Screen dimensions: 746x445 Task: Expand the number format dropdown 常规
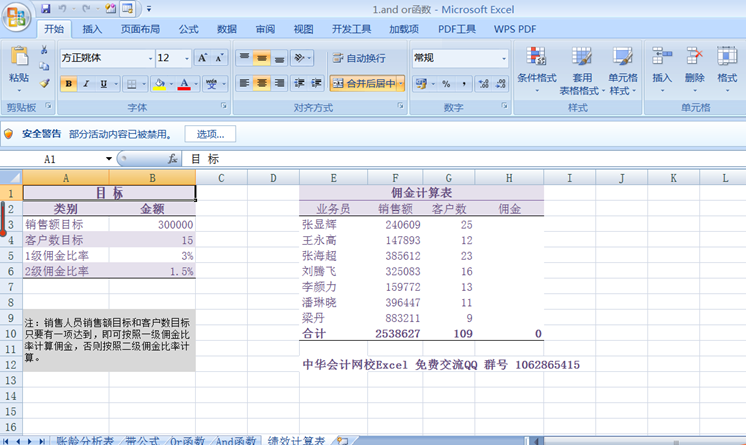tap(503, 58)
